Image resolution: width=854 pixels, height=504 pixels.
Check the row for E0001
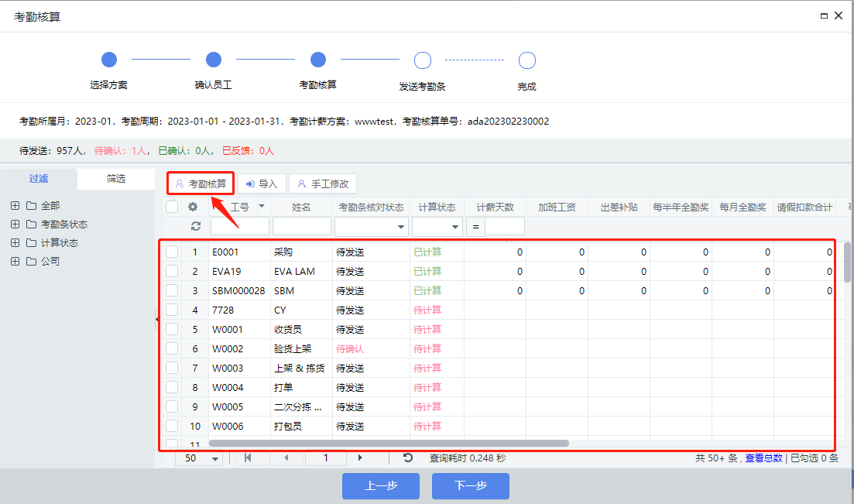click(172, 252)
